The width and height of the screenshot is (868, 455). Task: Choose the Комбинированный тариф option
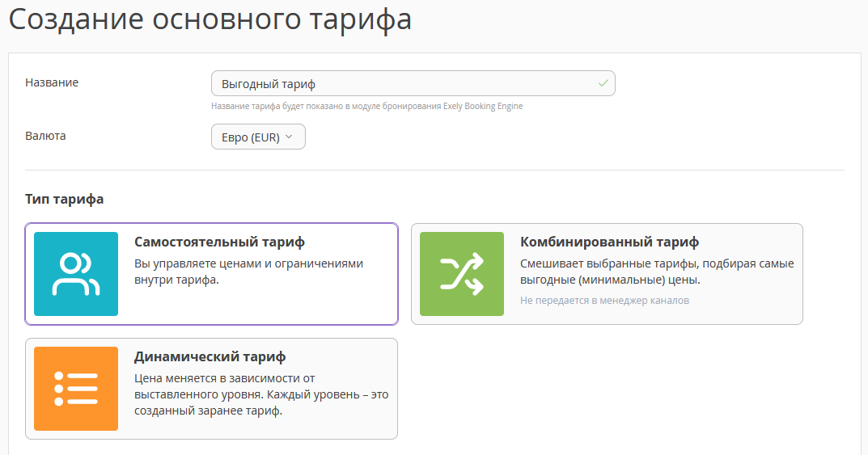coord(607,274)
